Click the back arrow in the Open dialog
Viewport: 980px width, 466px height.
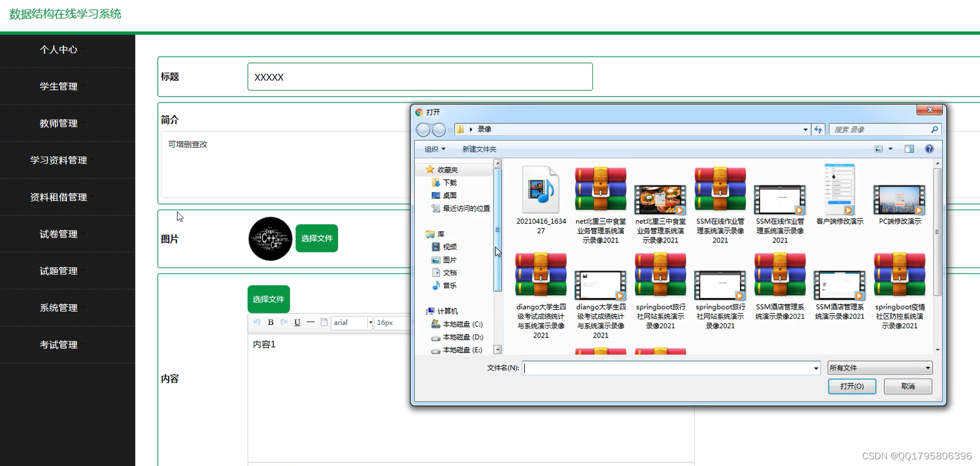coord(423,130)
